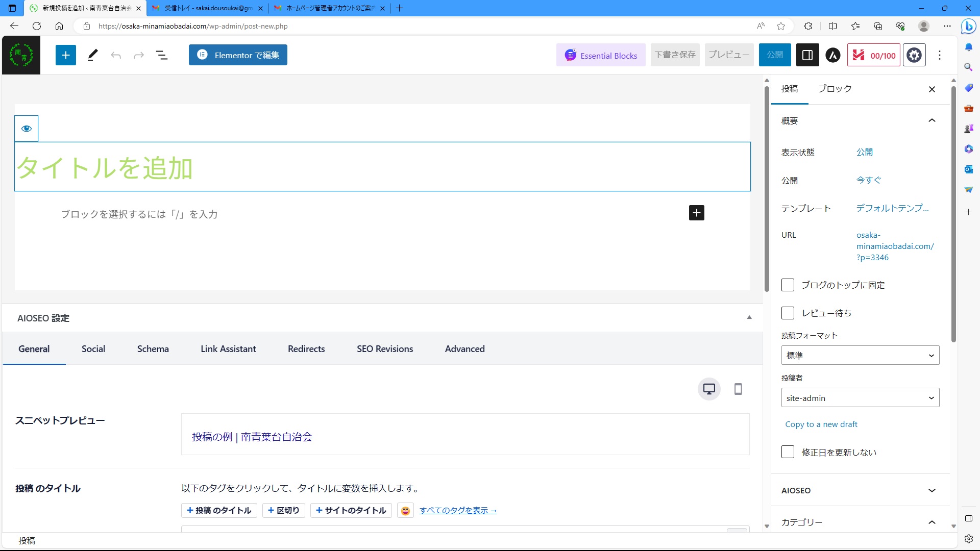The width and height of the screenshot is (980, 551).
Task: Check 修正日を更新しない checkbox
Action: click(x=788, y=452)
